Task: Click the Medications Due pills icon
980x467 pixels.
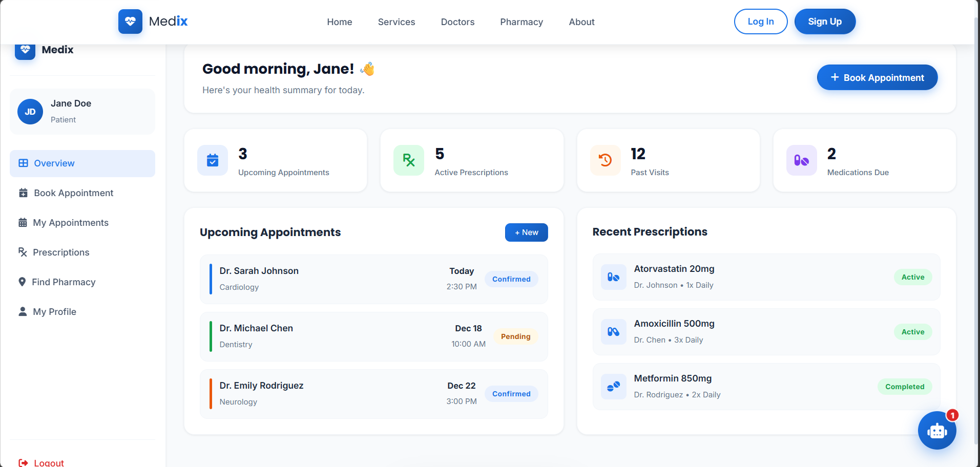Action: coord(801,160)
